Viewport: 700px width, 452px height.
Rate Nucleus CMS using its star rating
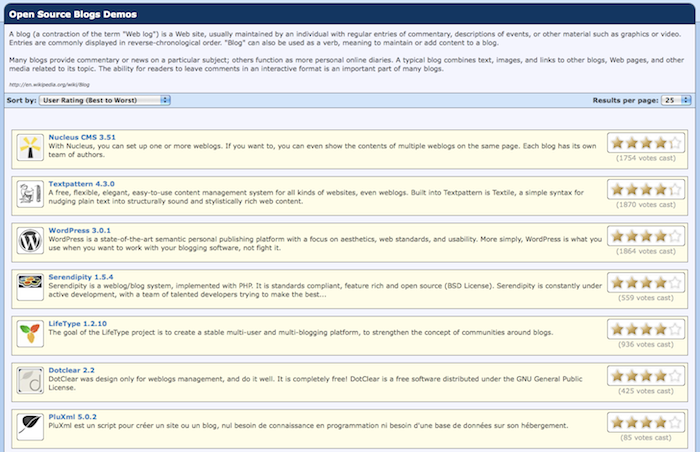[647, 142]
